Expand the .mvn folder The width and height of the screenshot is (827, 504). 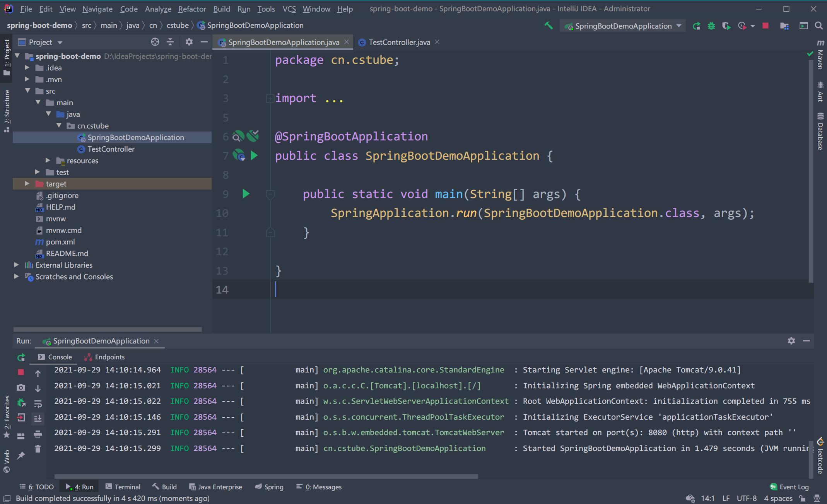pos(27,79)
